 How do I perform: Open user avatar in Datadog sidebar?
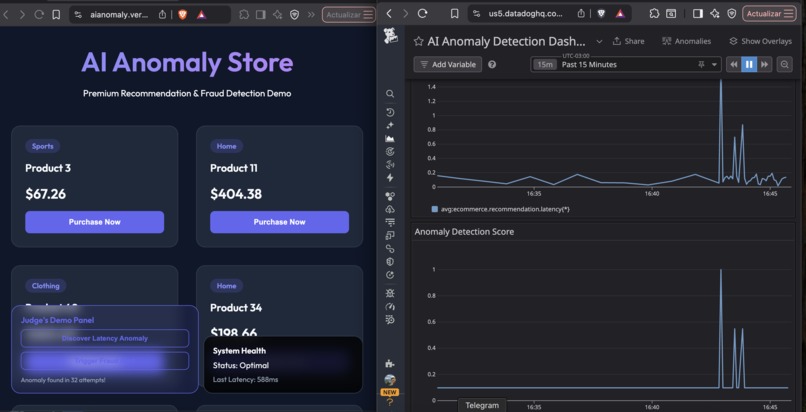pyautogui.click(x=390, y=380)
